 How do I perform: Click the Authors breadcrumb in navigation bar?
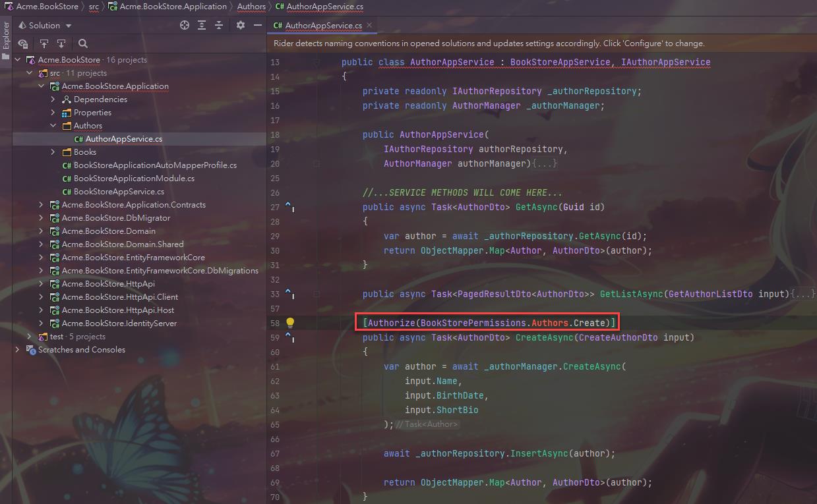[x=251, y=7]
